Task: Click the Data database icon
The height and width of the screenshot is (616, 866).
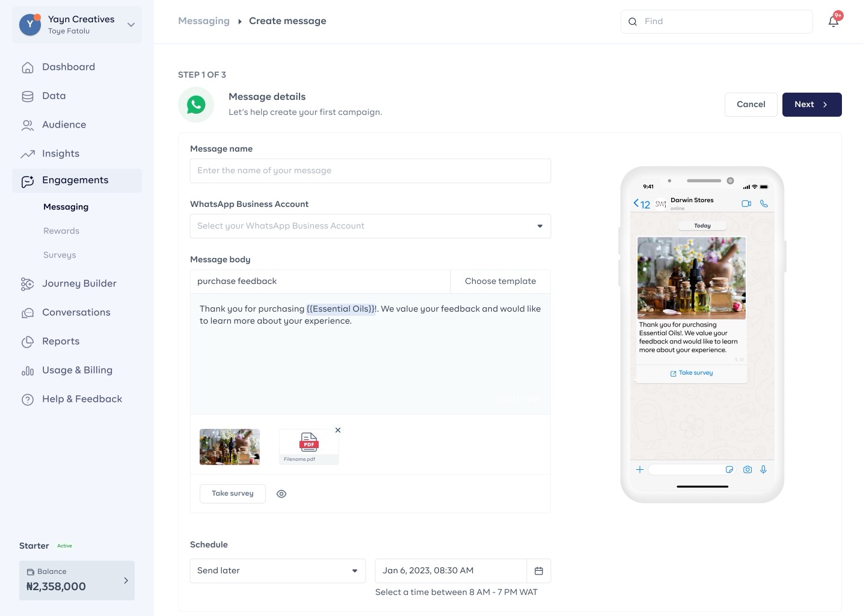Action: click(x=28, y=96)
